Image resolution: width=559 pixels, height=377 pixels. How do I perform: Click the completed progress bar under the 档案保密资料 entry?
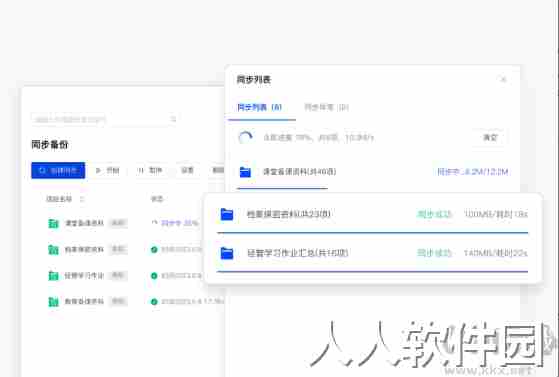pos(373,233)
